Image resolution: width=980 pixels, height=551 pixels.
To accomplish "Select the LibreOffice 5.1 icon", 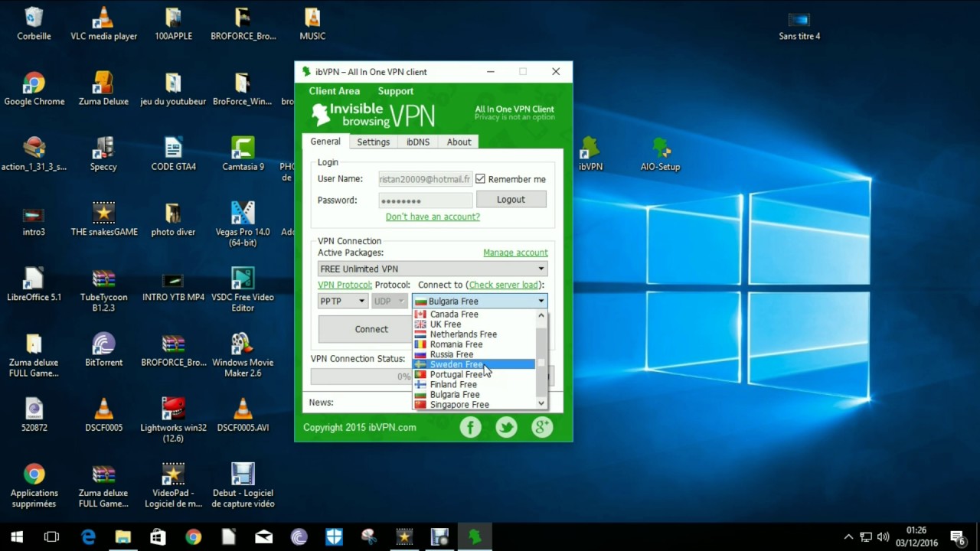I will (x=34, y=284).
